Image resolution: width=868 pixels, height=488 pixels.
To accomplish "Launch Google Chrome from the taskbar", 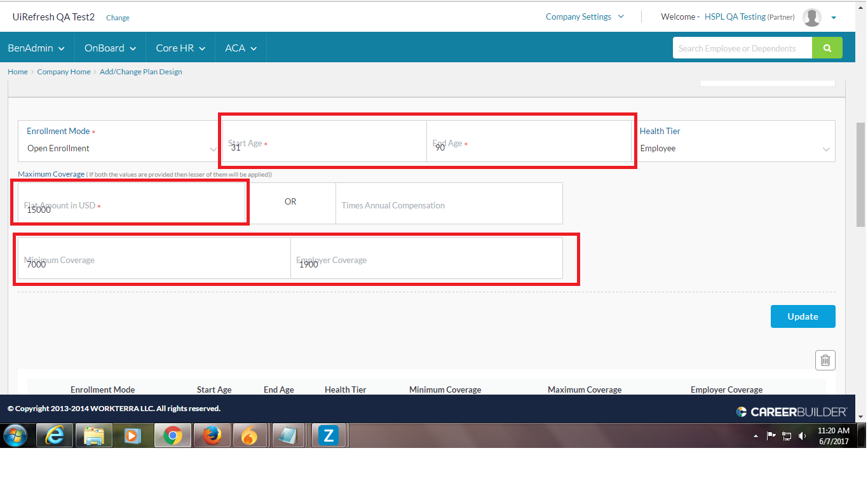I will pos(172,435).
